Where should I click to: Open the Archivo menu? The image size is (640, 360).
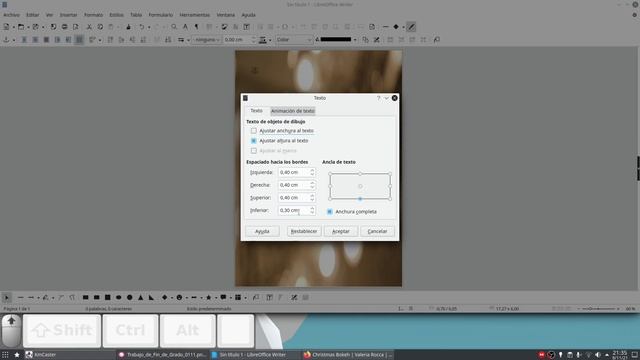tap(11, 15)
